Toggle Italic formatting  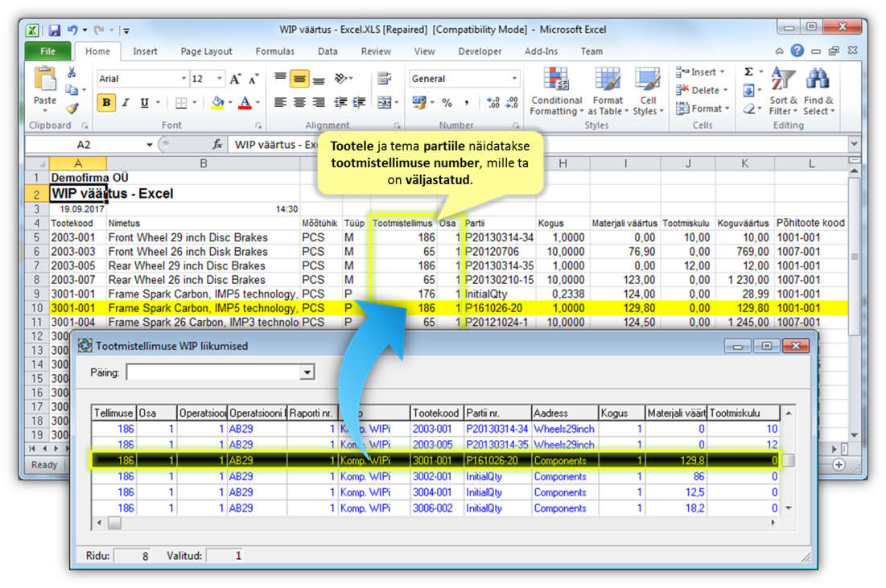point(126,103)
